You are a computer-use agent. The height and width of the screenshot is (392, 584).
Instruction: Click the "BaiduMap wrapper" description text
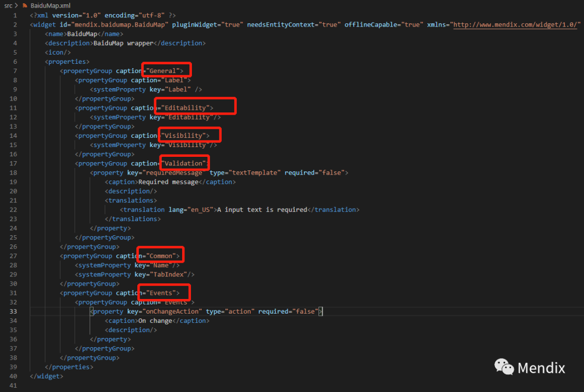(x=123, y=43)
